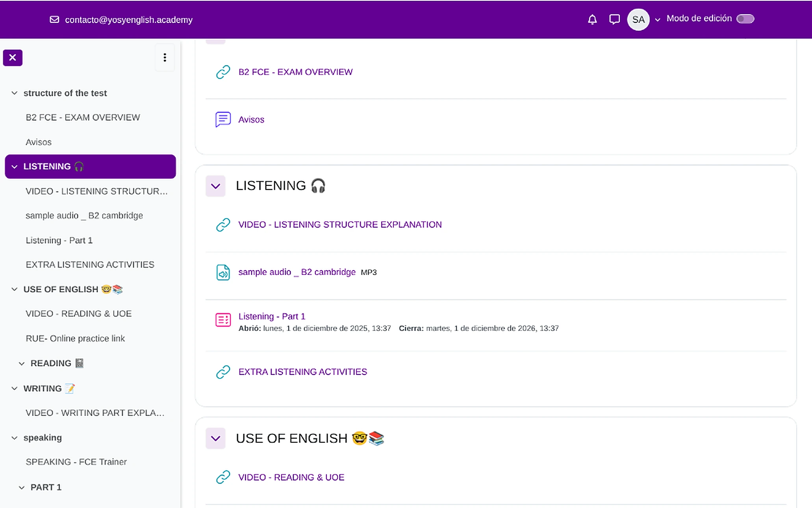Click link icon for VIDEO - LISTENING STRUCTURE EXPLANATION
The image size is (812, 508).
pyautogui.click(x=223, y=224)
